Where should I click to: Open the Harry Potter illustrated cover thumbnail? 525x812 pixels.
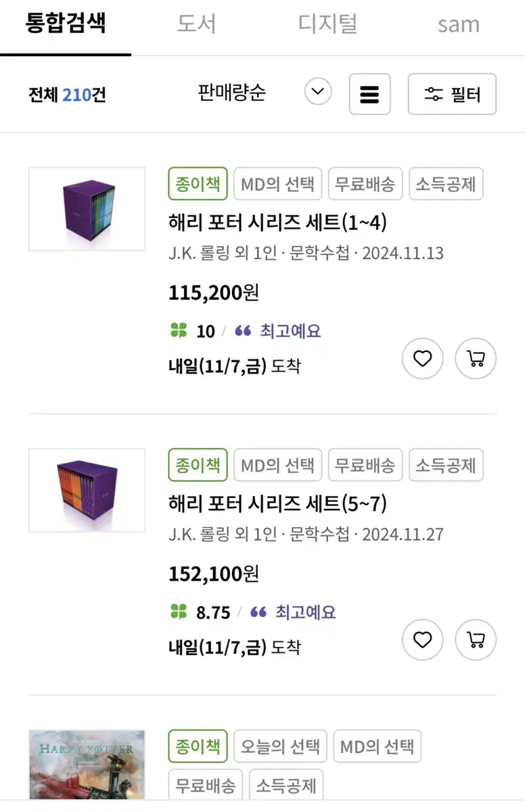pyautogui.click(x=87, y=768)
